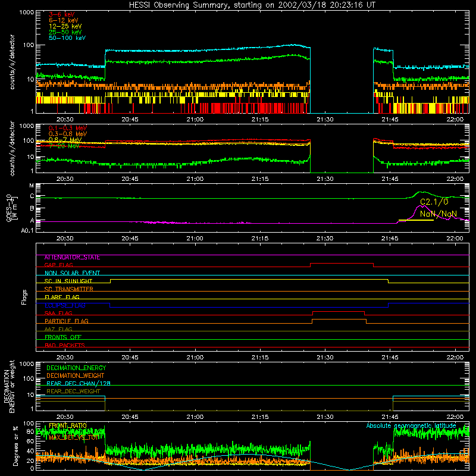Click the Absolute geomagnetic latitude label
Image resolution: width=476 pixels, height=476 pixels.
[411, 425]
